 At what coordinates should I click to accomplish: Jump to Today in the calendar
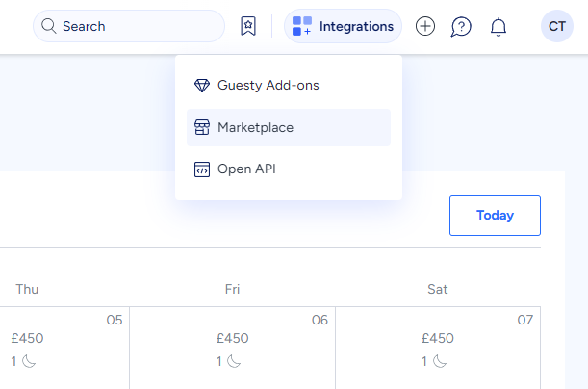coord(495,215)
